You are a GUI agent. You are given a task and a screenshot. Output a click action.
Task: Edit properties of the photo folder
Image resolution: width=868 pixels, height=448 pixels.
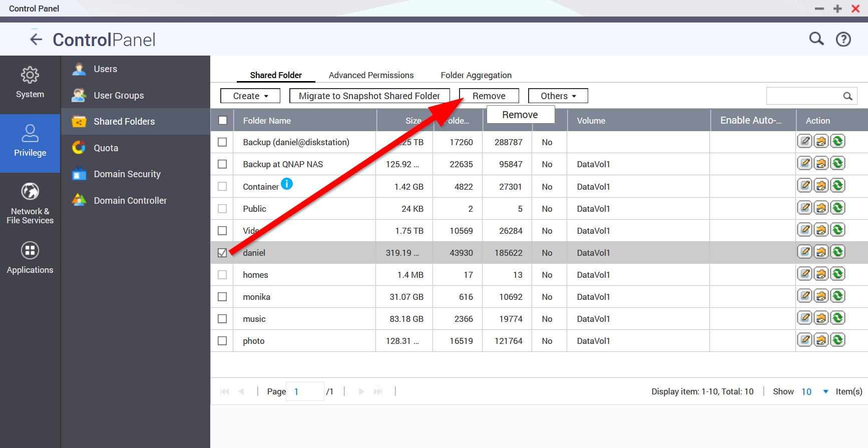[804, 339]
